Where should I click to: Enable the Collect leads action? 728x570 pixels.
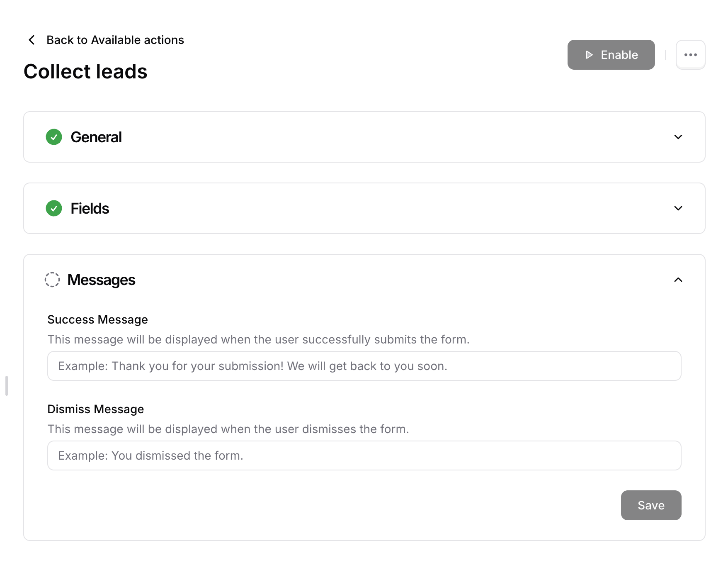coord(611,54)
